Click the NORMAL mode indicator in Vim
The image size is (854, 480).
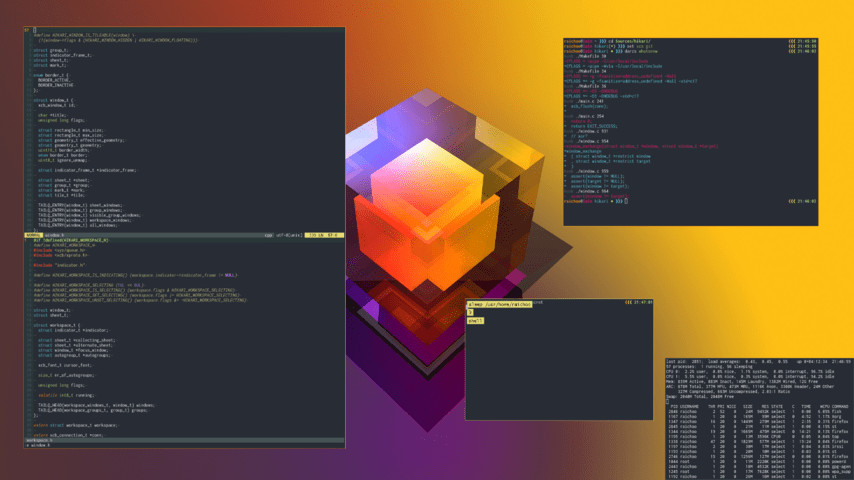(x=33, y=235)
